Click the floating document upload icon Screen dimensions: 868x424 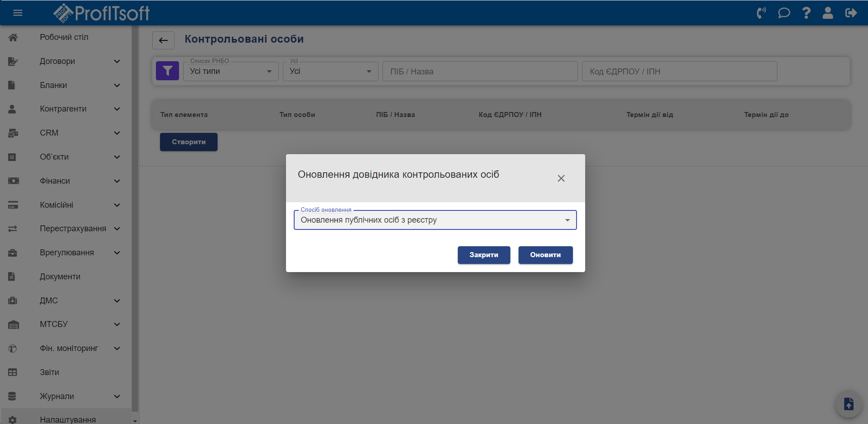pos(848,404)
